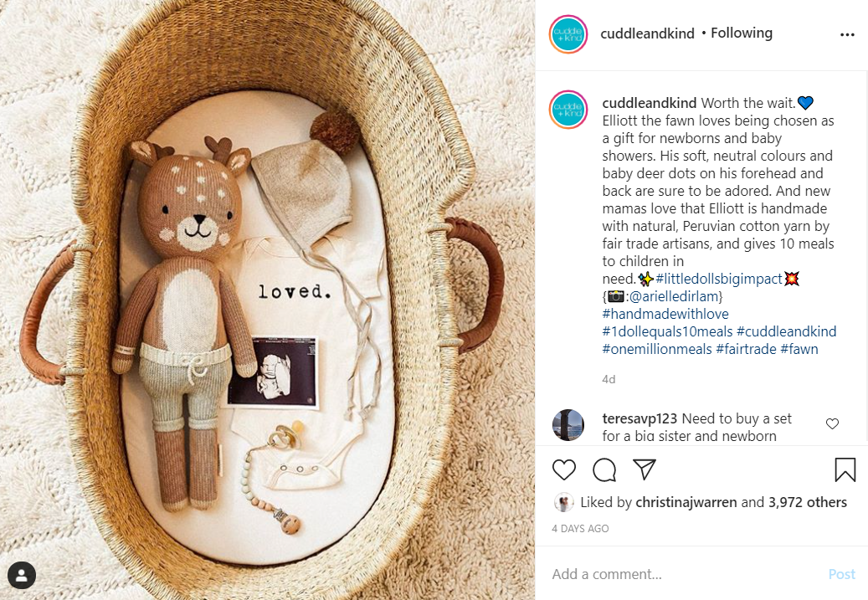
Task: Share post via paper plane icon
Action: point(645,469)
